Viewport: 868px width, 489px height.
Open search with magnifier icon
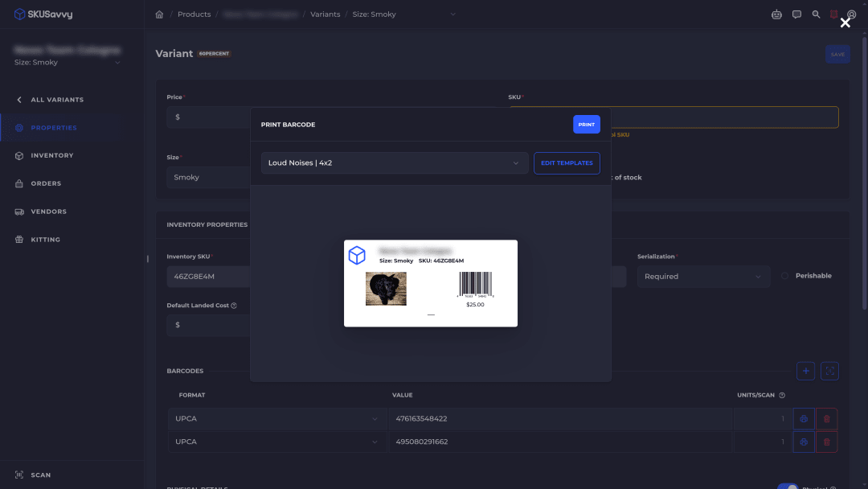coord(816,14)
